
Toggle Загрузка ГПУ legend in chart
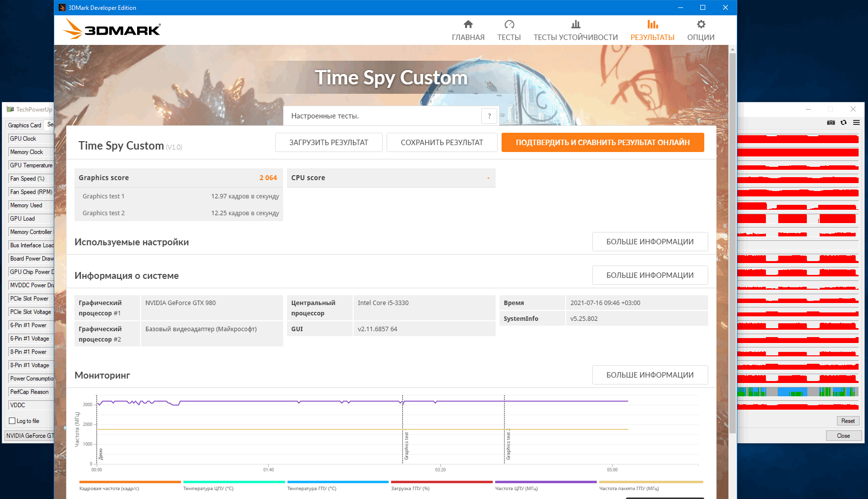pyautogui.click(x=442, y=486)
